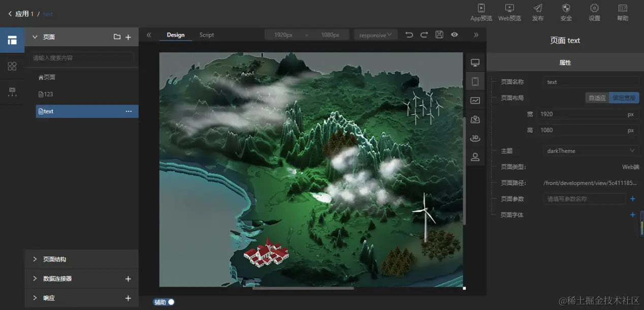Choose 固定宽高 page layout
This screenshot has width=644, height=310.
coord(624,98)
